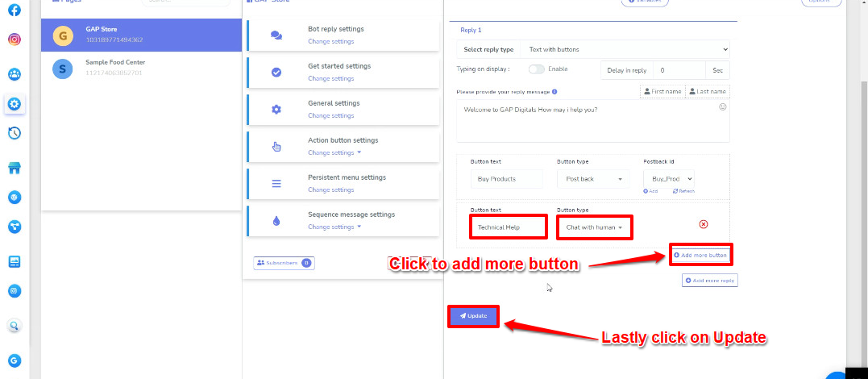Open Bot reply Change settings link
The width and height of the screenshot is (868, 379).
[x=331, y=42]
